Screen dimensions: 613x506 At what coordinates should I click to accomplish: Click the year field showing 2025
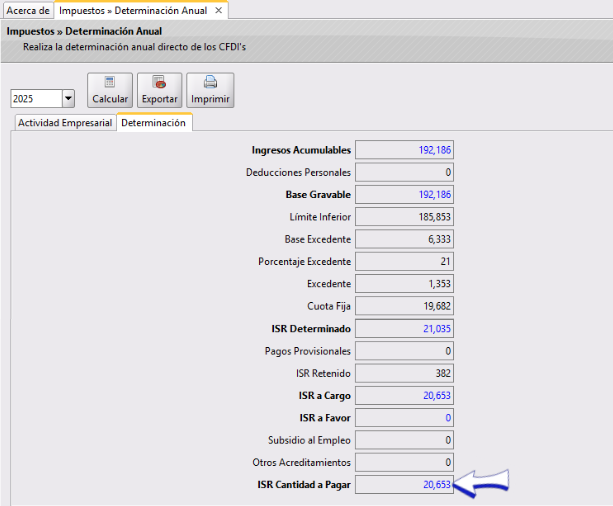[x=36, y=99]
